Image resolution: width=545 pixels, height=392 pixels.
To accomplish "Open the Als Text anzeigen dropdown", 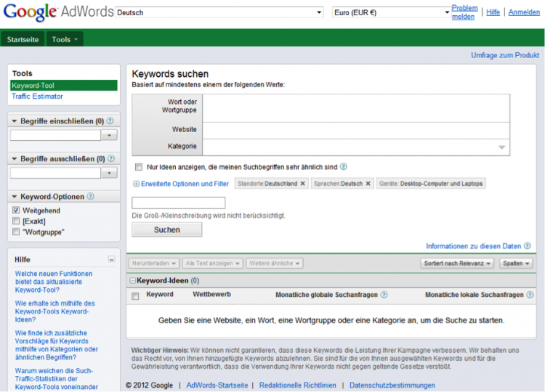I will coord(213,264).
